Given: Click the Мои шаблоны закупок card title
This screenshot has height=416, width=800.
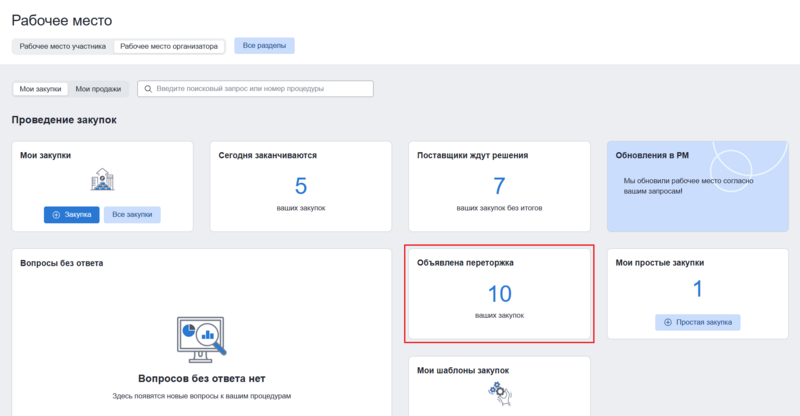Looking at the screenshot, I should pos(463,370).
